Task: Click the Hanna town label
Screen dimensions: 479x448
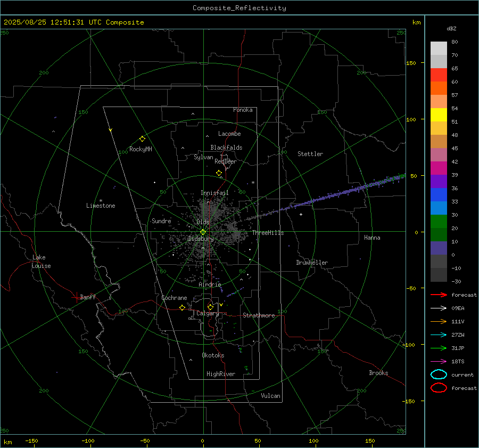Action: coord(372,238)
